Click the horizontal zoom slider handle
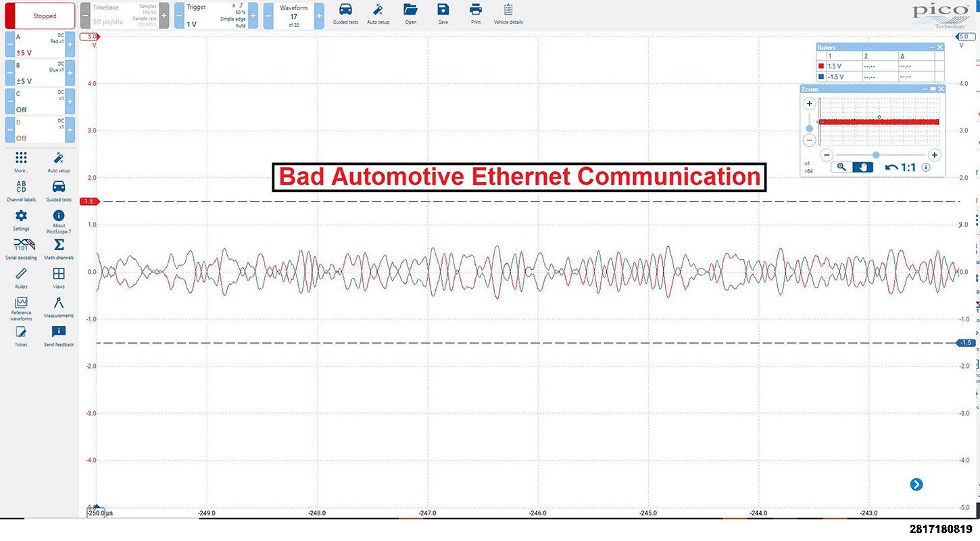Image resolution: width=980 pixels, height=541 pixels. (x=876, y=155)
